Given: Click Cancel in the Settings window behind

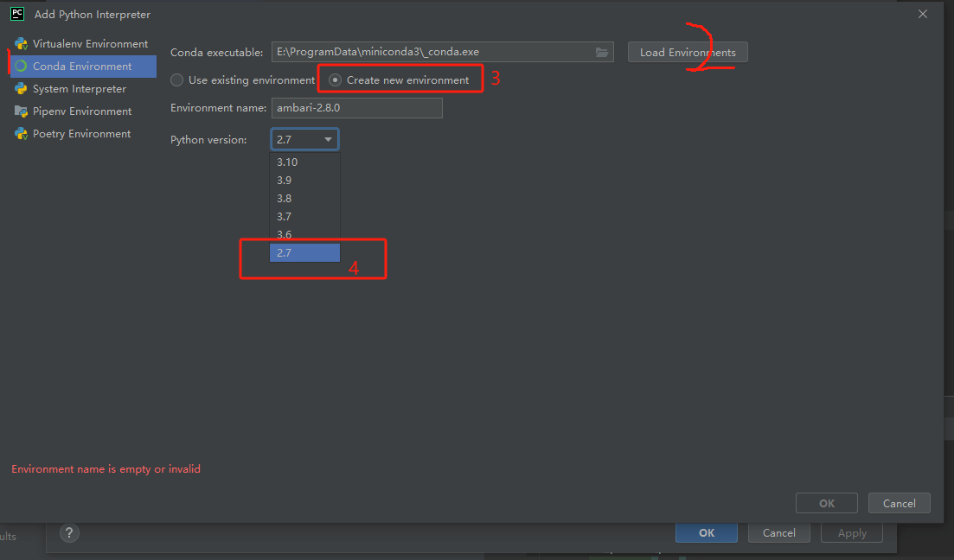Looking at the screenshot, I should click(x=778, y=532).
